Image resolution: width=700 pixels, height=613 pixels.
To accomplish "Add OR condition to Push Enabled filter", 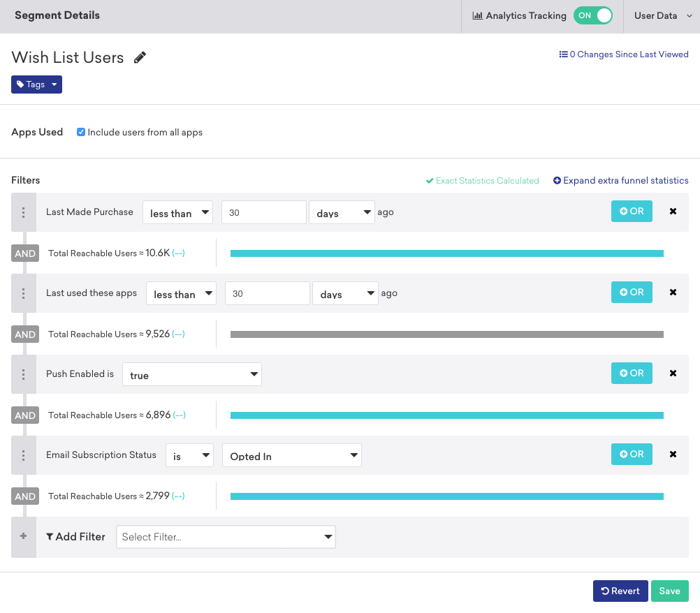I will [632, 373].
